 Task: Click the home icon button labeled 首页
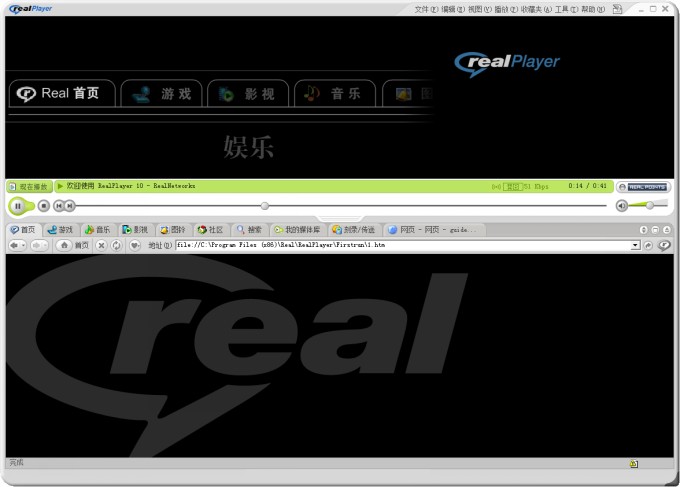73,245
